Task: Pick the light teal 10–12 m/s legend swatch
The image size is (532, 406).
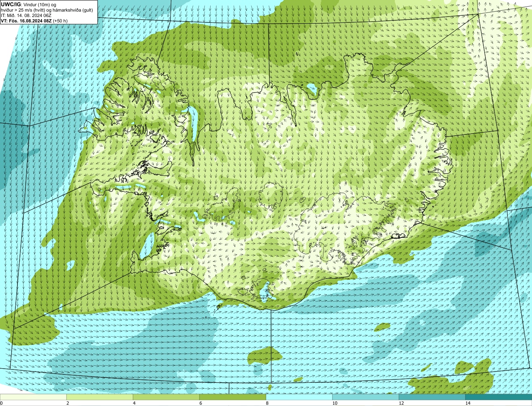Action: (x=366, y=397)
